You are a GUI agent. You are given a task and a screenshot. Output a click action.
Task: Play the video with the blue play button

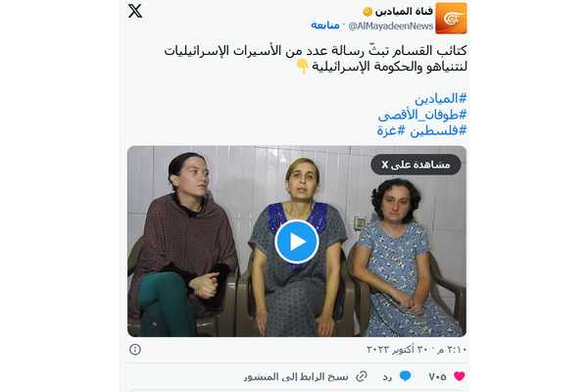[x=297, y=242]
